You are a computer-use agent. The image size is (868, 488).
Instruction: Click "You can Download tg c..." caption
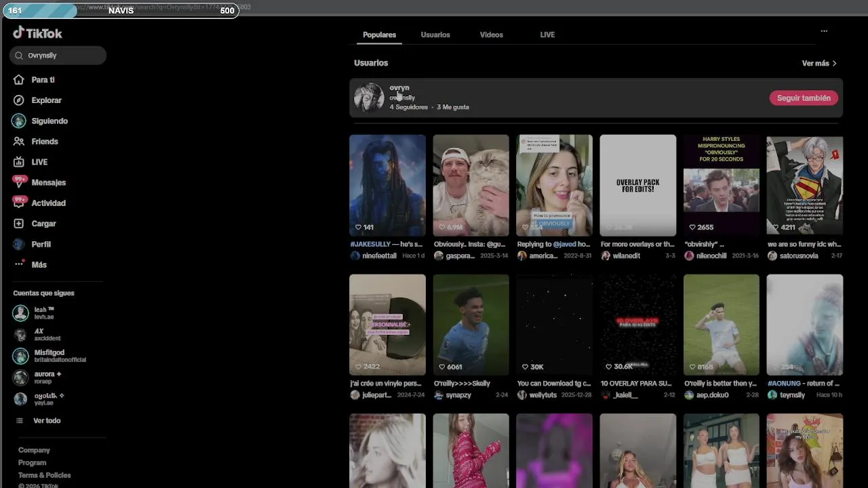(554, 384)
